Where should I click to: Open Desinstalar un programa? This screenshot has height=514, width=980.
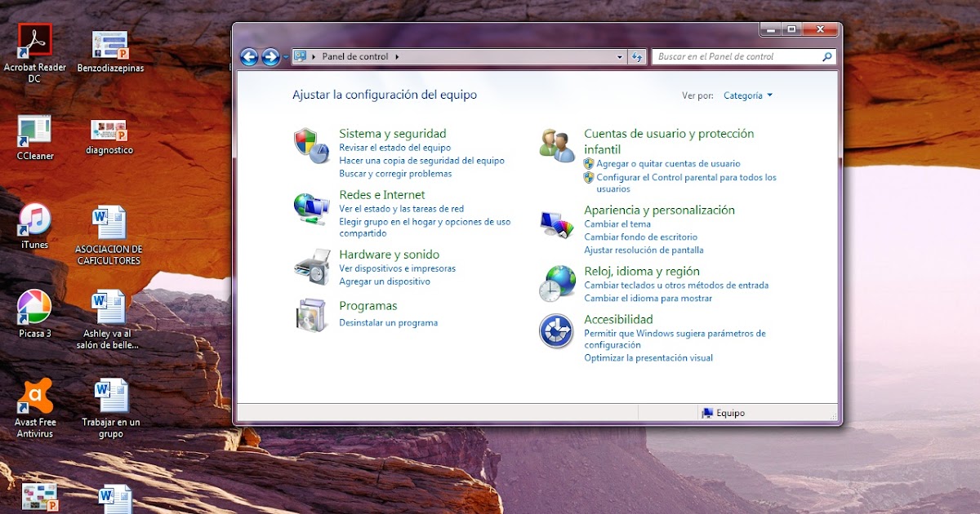388,322
